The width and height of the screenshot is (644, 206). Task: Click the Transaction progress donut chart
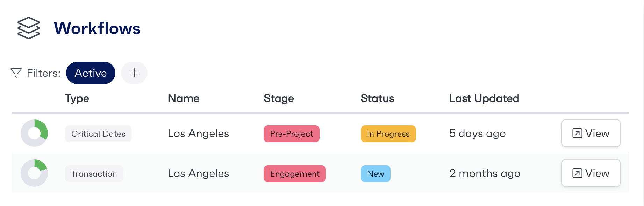click(x=34, y=173)
